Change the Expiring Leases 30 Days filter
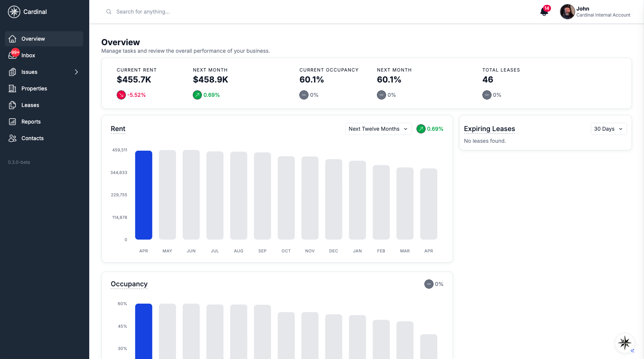This screenshot has width=644, height=359. (x=608, y=129)
